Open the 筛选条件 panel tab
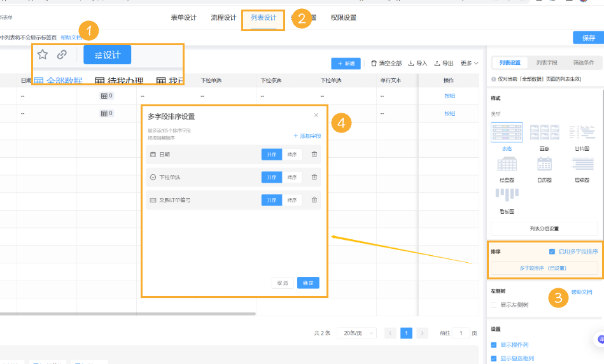This screenshot has height=364, width=604. click(584, 62)
